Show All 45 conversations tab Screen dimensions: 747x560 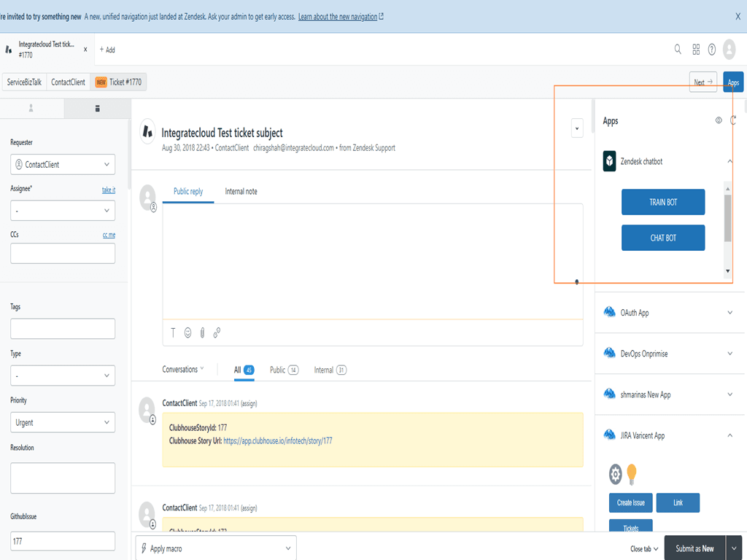(244, 370)
